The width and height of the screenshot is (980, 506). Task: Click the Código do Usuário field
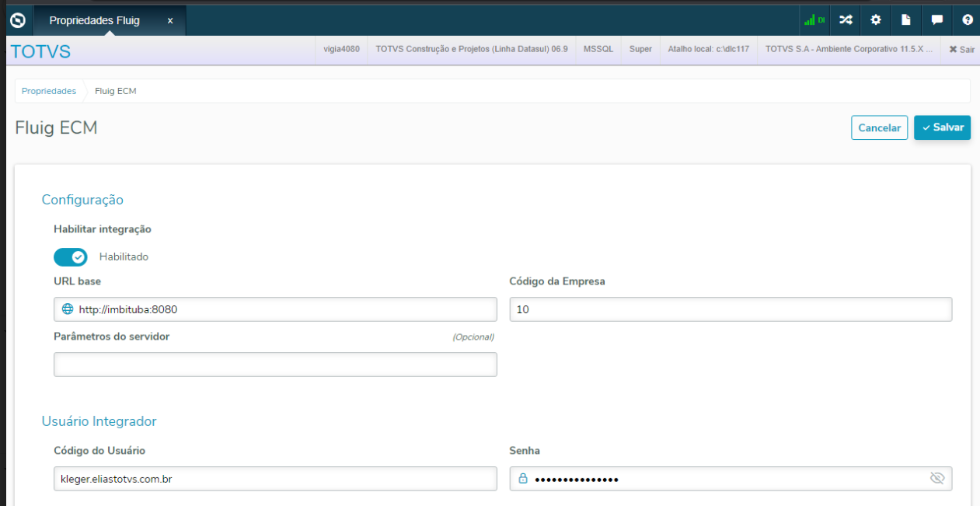(275, 479)
